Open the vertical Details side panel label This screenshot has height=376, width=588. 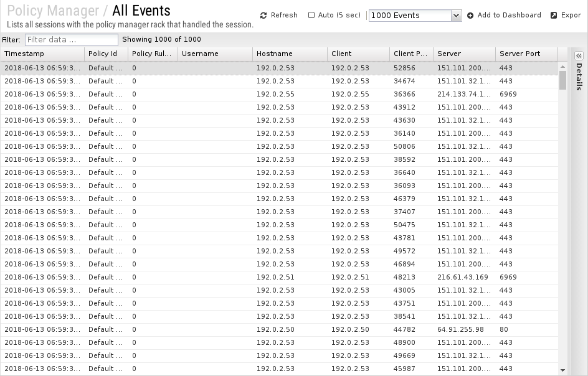[579, 77]
